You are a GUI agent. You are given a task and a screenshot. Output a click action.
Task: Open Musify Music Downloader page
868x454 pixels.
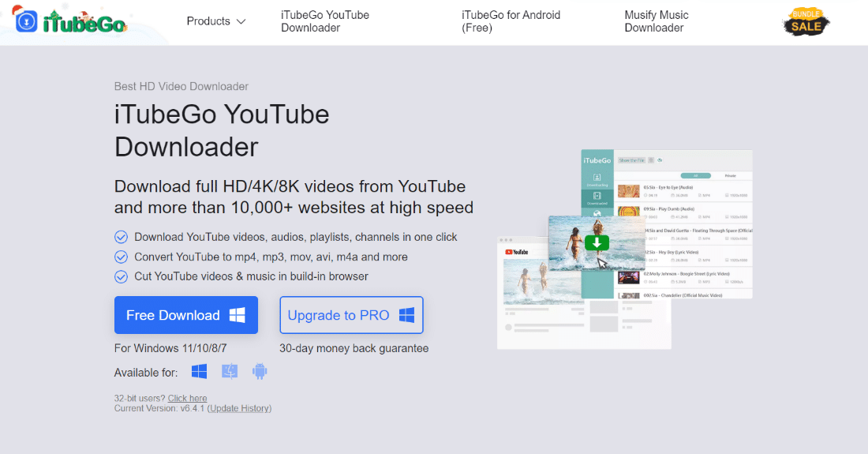point(657,21)
